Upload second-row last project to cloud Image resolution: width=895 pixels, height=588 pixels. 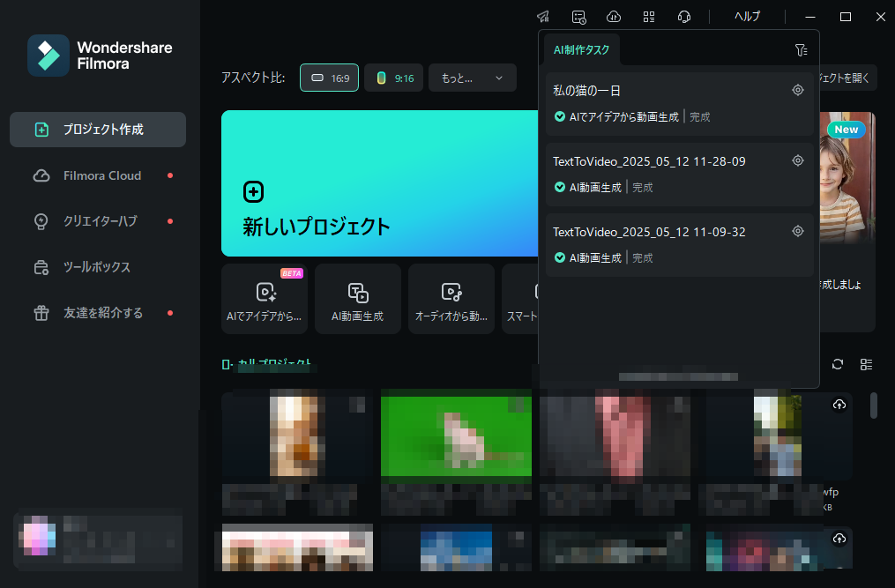pos(839,539)
